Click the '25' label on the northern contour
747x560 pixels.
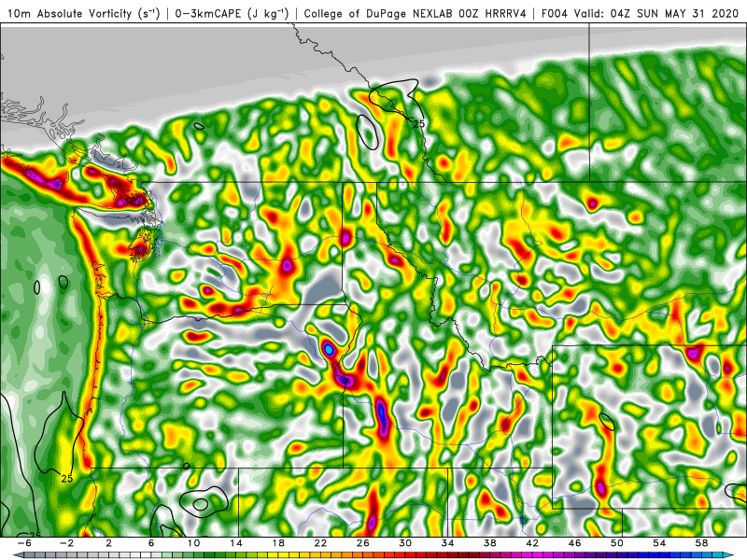418,124
